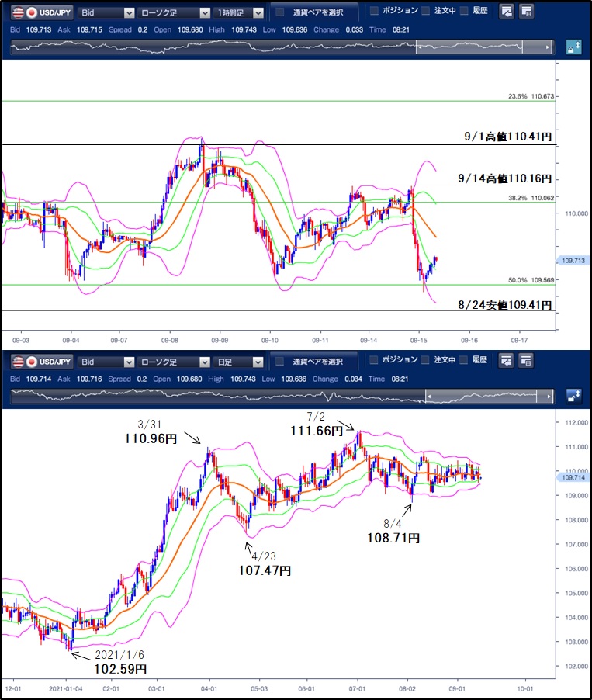Click the 09-15 date label on the time axis
Screen dimensions: 592x700
click(x=419, y=340)
